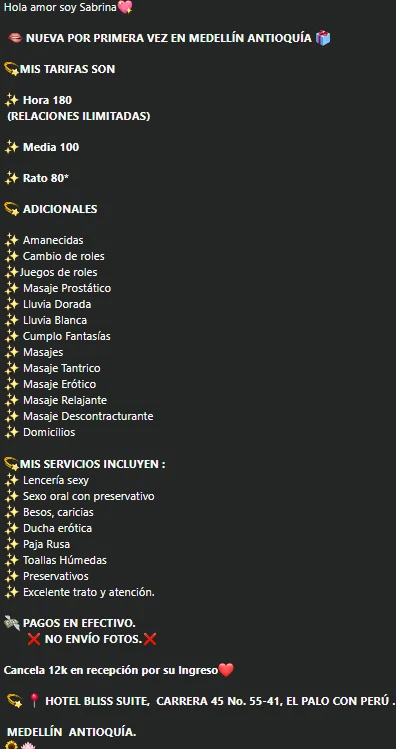Click the Masaje Relajante text line
Screen dimensions: 396x749
(x=65, y=400)
